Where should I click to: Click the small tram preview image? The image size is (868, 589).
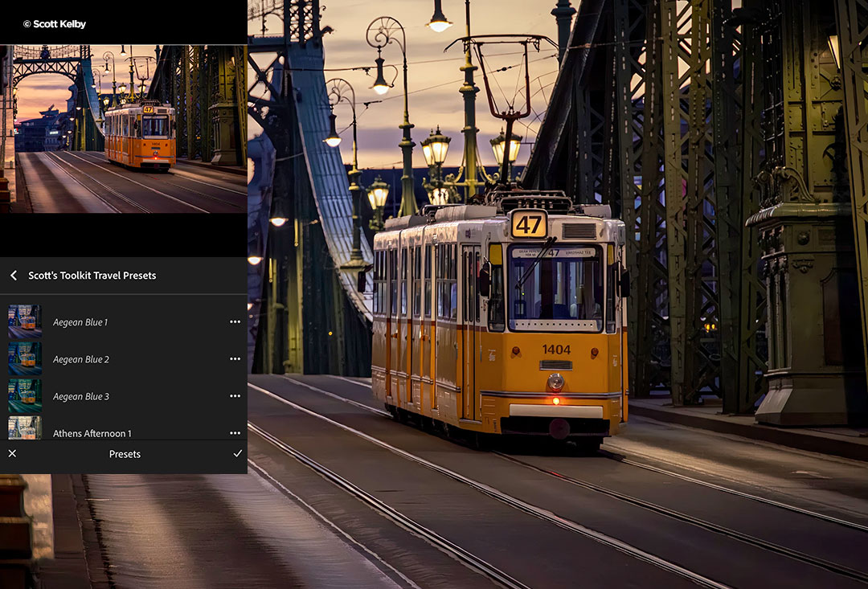[124, 129]
